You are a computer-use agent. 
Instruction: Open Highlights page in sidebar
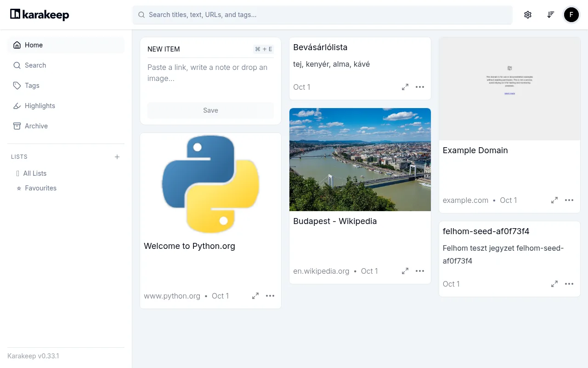pyautogui.click(x=66, y=106)
